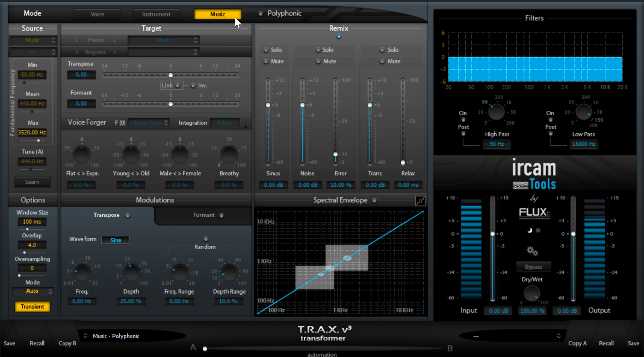Solo the Sinus channel
Image resolution: width=644 pixels, height=357 pixels.
pos(266,50)
